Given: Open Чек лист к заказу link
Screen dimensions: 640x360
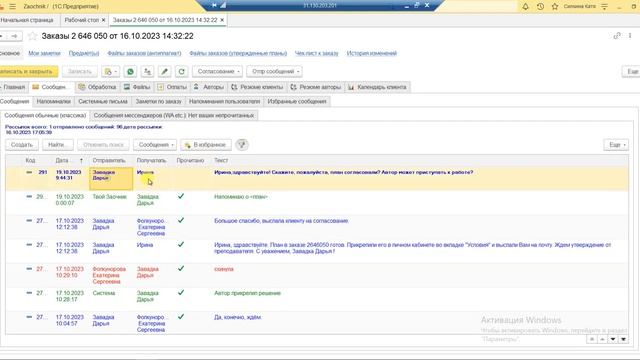Looking at the screenshot, I should 316,53.
